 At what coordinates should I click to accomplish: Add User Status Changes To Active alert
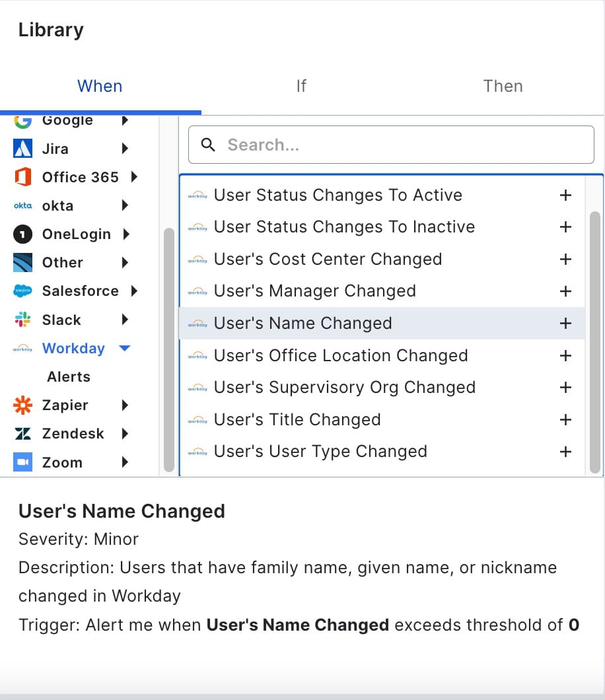tap(566, 195)
